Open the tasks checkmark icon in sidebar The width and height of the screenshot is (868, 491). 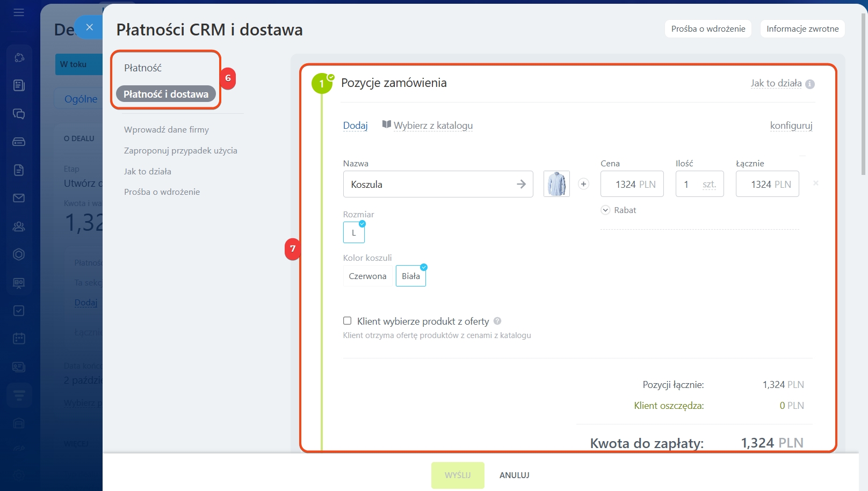pyautogui.click(x=19, y=311)
